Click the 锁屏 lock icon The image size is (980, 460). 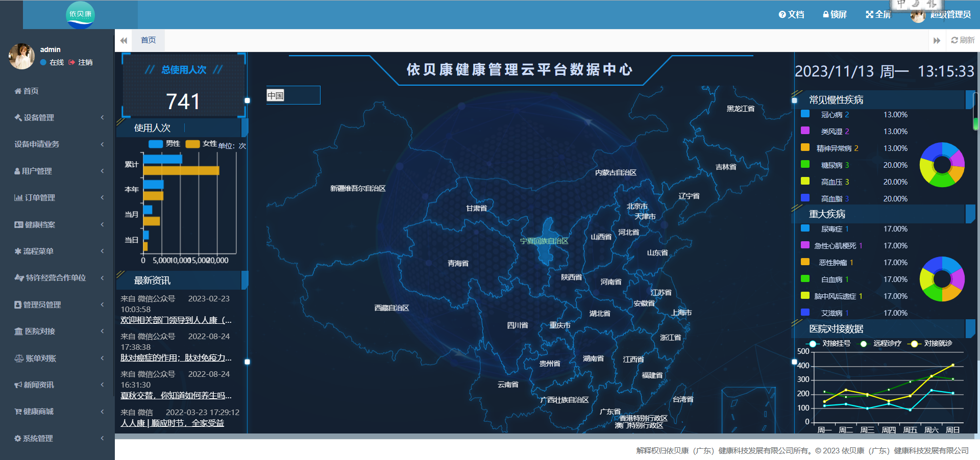(x=826, y=15)
